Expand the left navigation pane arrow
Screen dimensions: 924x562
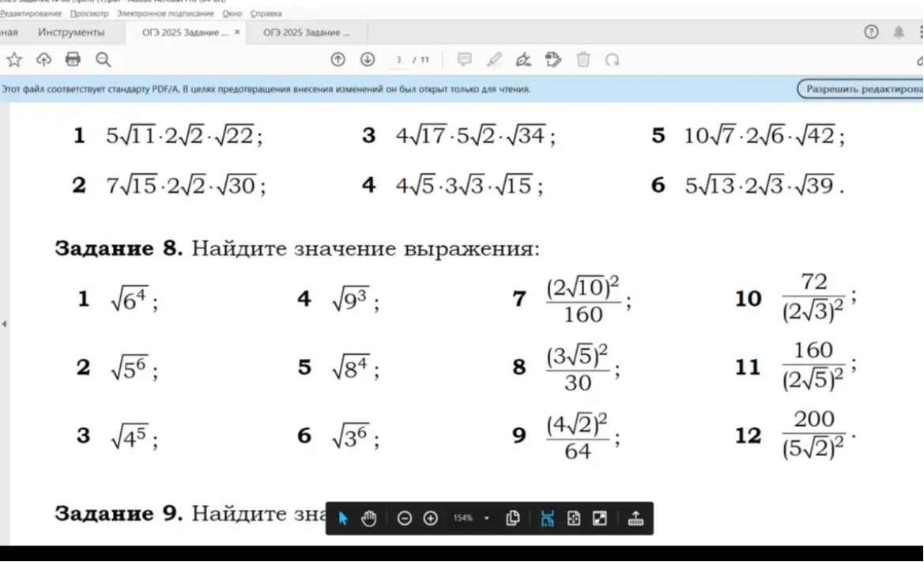pyautogui.click(x=4, y=324)
